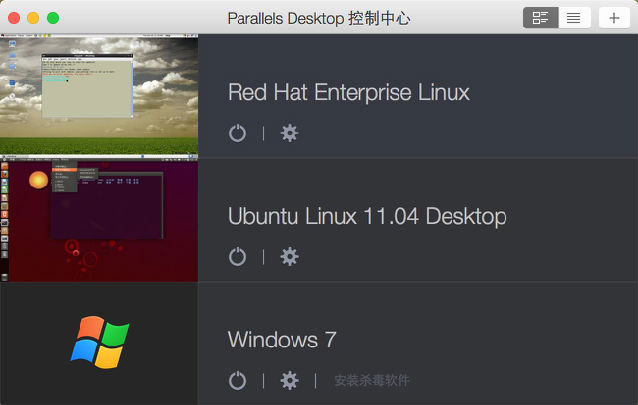
Task: Select the Ubuntu Linux desktop thumbnail
Action: click(x=99, y=219)
